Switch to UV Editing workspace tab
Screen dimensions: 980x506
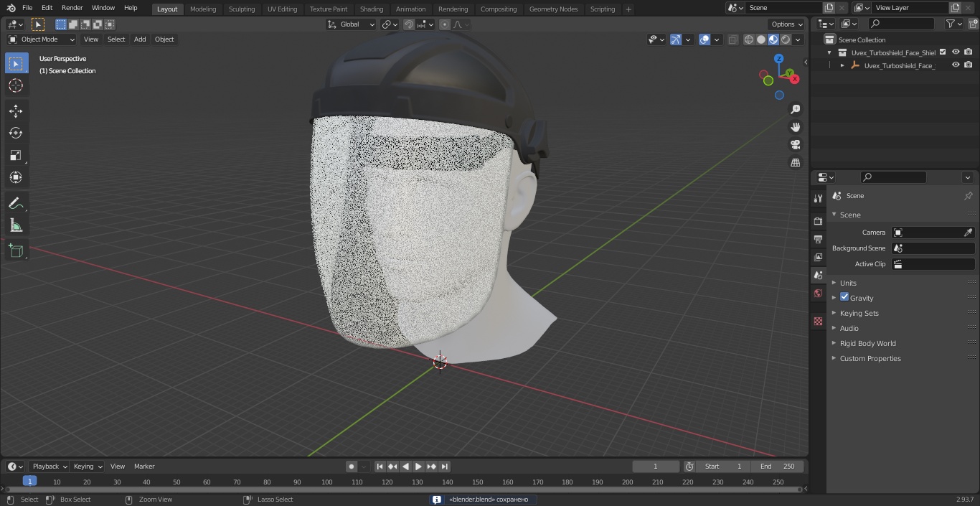coord(282,9)
